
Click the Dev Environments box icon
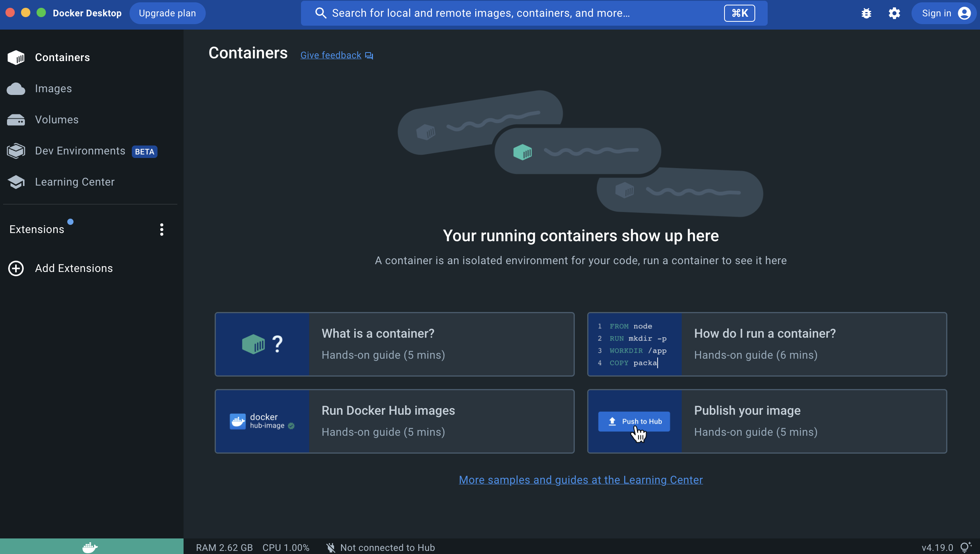click(16, 151)
